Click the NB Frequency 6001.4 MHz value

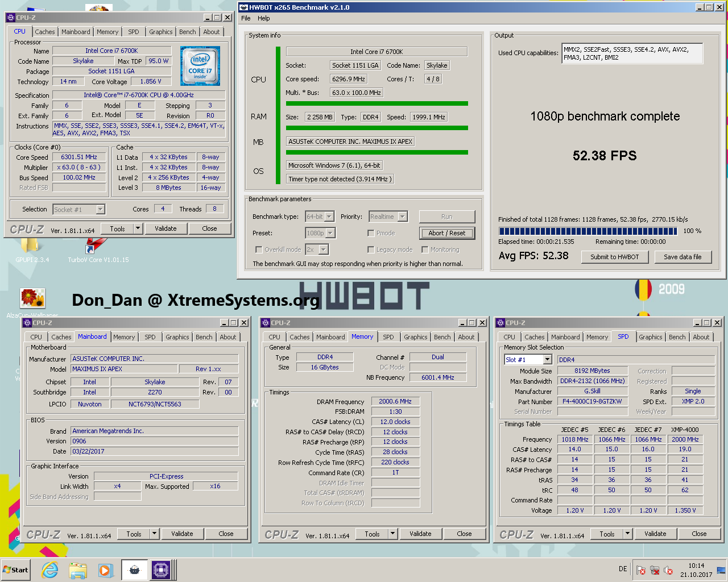(x=438, y=377)
